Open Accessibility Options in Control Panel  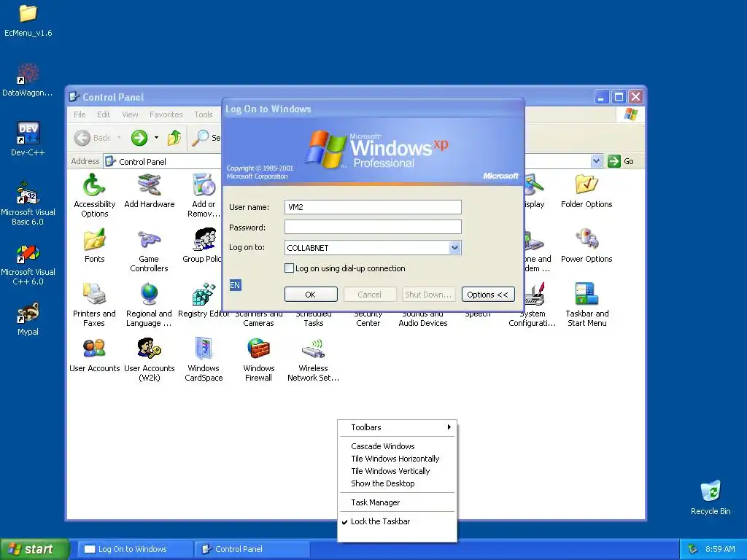(94, 195)
